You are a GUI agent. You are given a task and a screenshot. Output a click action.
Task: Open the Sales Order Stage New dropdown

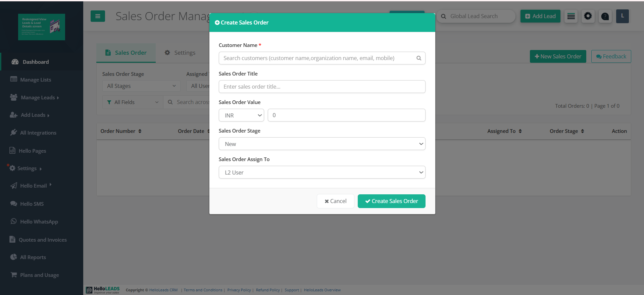tap(322, 144)
